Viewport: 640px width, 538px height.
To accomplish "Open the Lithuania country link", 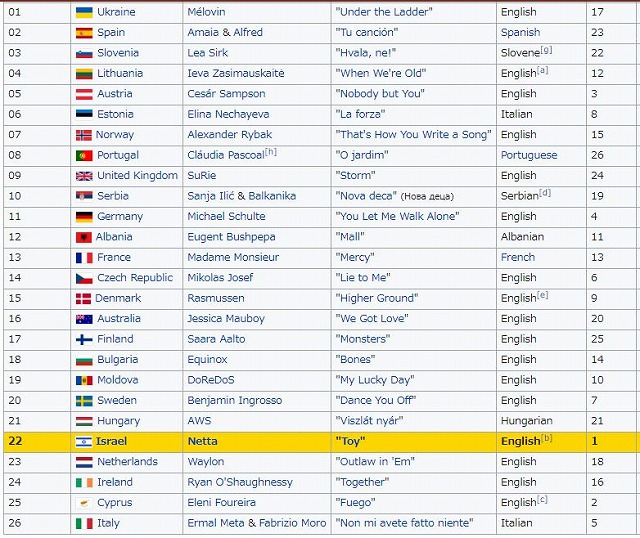I will coord(120,73).
